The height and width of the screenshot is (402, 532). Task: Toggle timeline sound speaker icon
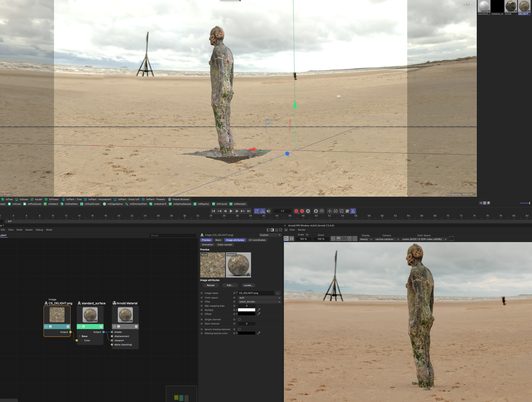pyautogui.click(x=268, y=211)
